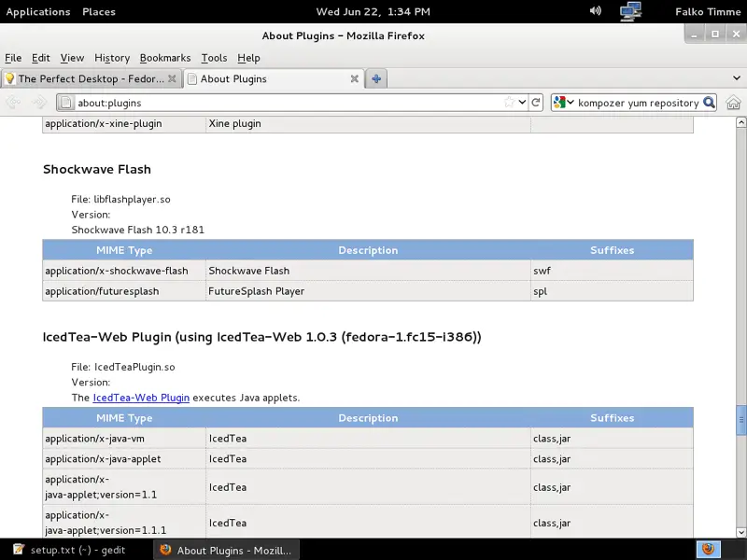Viewport: 747px width, 560px height.
Task: Reload the about:plugins page
Action: pyautogui.click(x=536, y=103)
